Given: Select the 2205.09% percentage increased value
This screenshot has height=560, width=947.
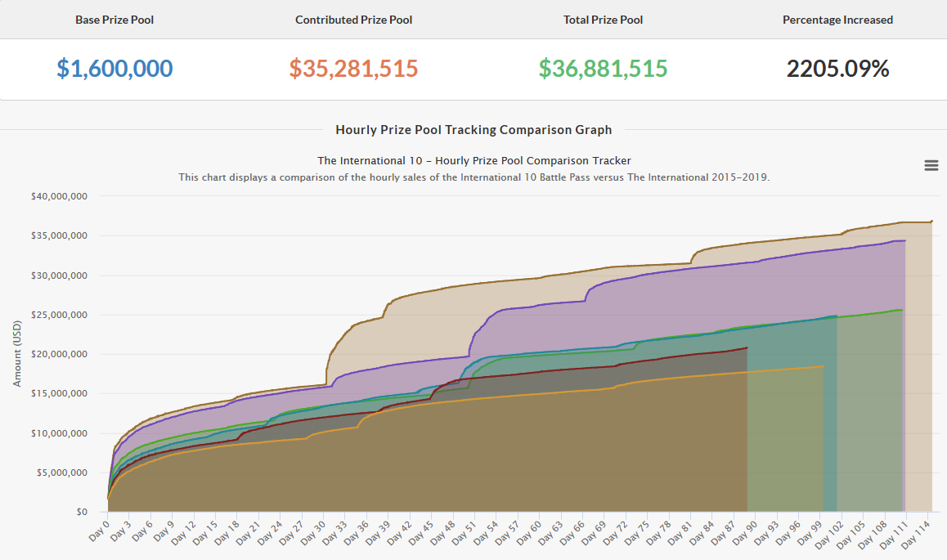Looking at the screenshot, I should point(837,69).
